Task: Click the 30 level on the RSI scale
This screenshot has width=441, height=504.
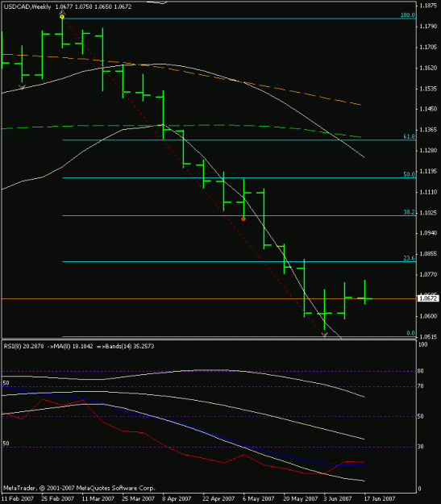Action: (x=420, y=447)
